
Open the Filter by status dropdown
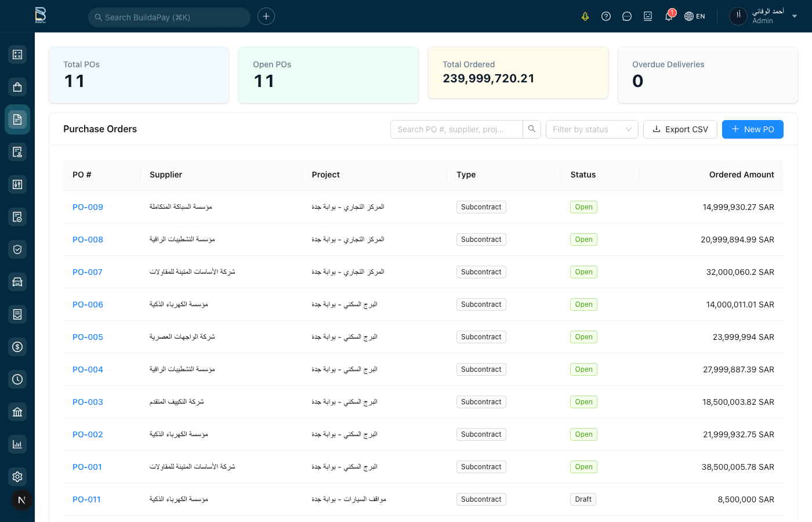(592, 129)
